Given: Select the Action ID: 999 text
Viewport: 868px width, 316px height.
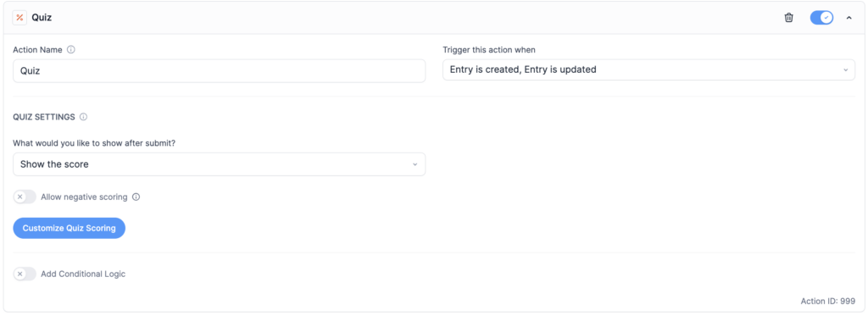Looking at the screenshot, I should click(x=827, y=301).
